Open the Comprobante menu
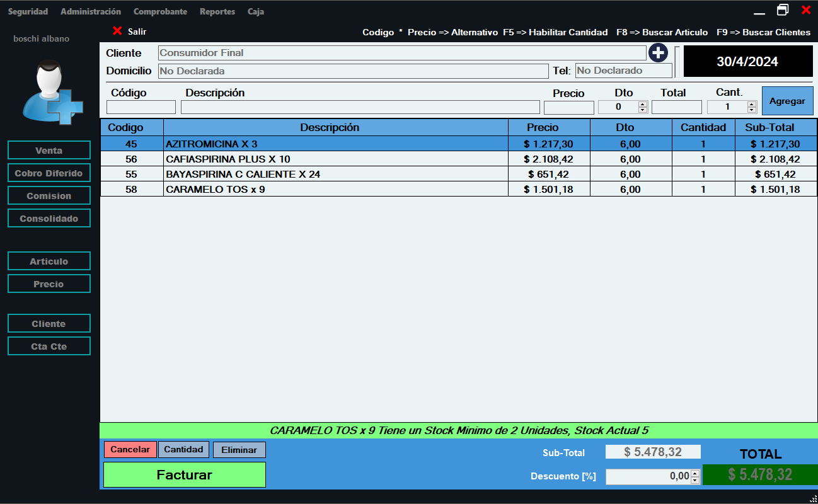 [x=160, y=11]
